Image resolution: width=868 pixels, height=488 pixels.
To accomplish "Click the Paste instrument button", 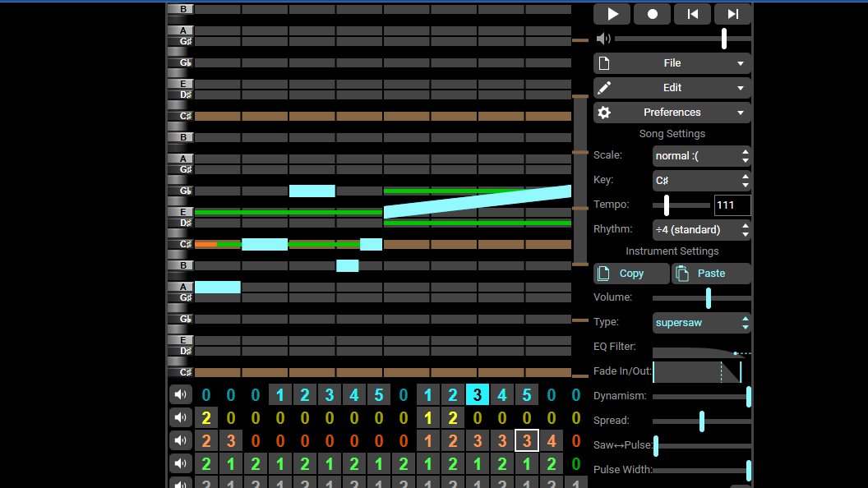I will (x=711, y=274).
